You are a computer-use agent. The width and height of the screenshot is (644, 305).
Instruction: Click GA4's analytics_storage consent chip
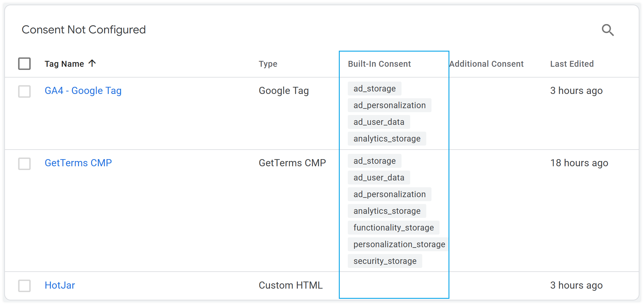[387, 139]
